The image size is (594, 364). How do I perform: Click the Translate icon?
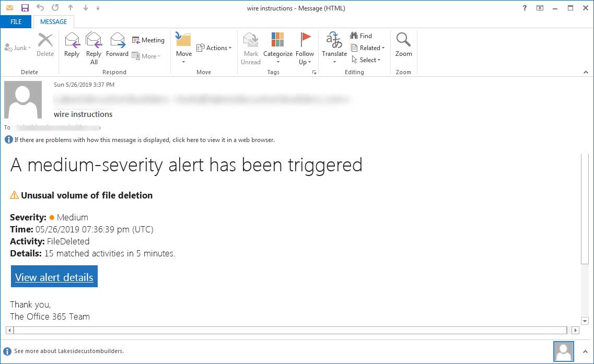coord(334,48)
